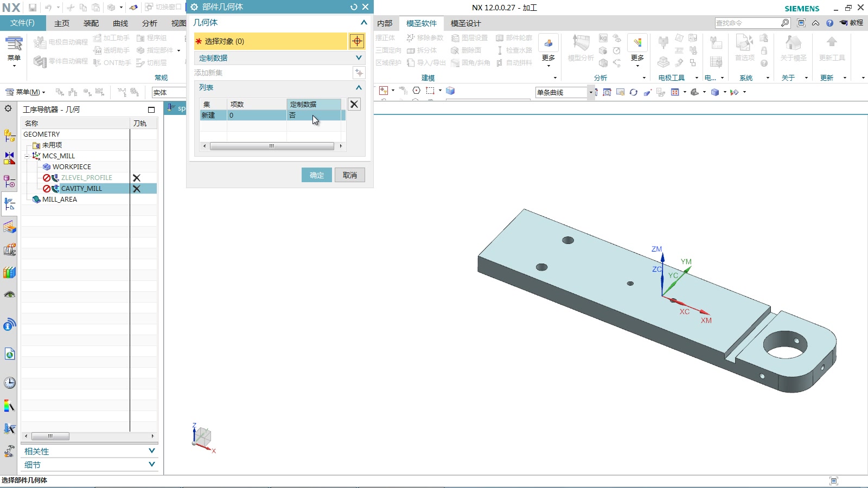Image resolution: width=868 pixels, height=488 pixels.
Task: Click the command search magnifier icon
Action: pyautogui.click(x=785, y=23)
